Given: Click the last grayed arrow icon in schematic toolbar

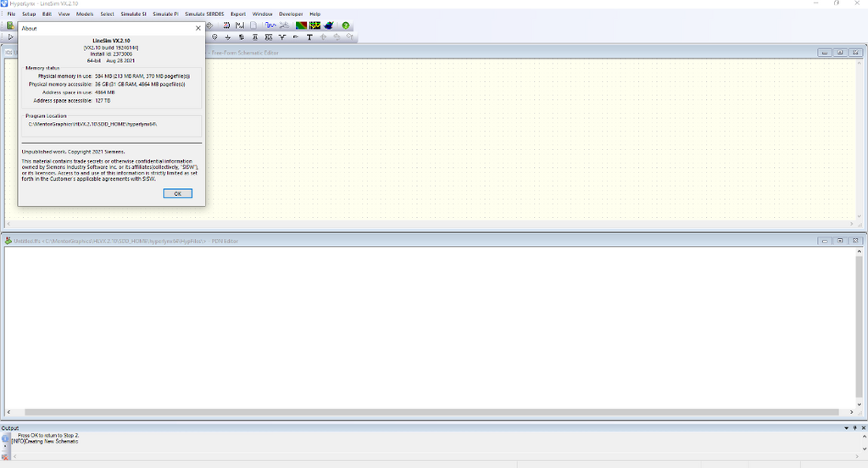Looking at the screenshot, I should coord(350,36).
